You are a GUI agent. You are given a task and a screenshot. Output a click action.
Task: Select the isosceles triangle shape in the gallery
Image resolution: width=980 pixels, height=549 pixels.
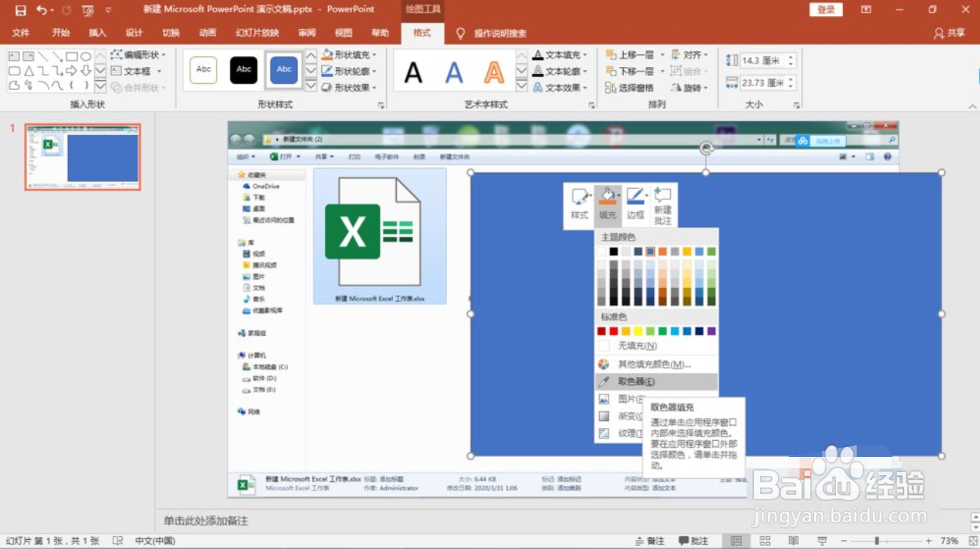pyautogui.click(x=29, y=71)
